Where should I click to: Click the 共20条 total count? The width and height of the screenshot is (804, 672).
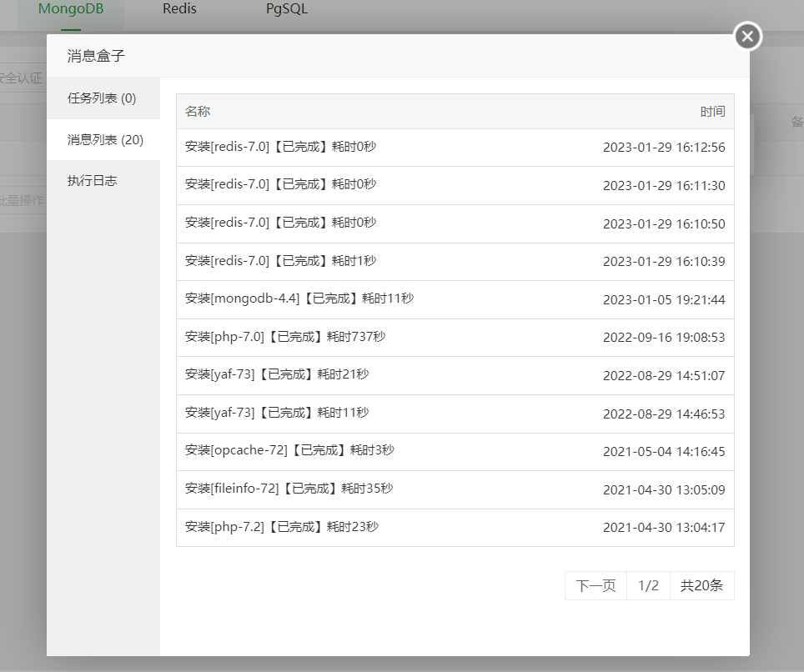[x=702, y=585]
